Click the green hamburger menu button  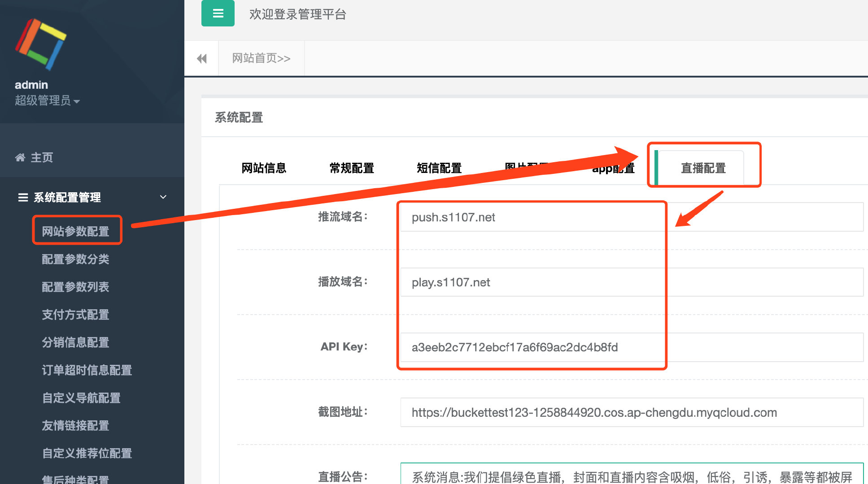218,13
